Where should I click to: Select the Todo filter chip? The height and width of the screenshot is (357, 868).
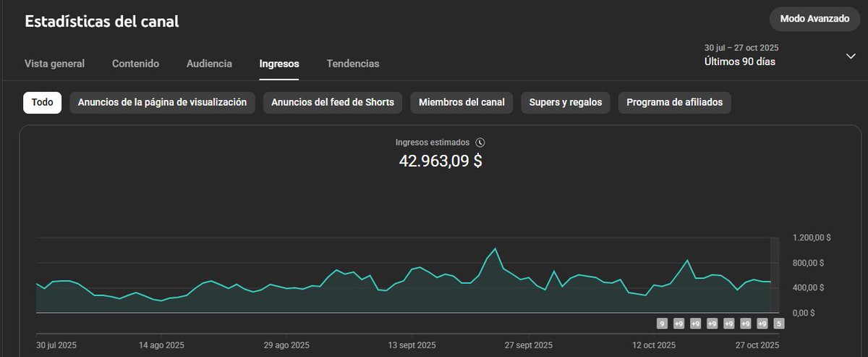43,102
